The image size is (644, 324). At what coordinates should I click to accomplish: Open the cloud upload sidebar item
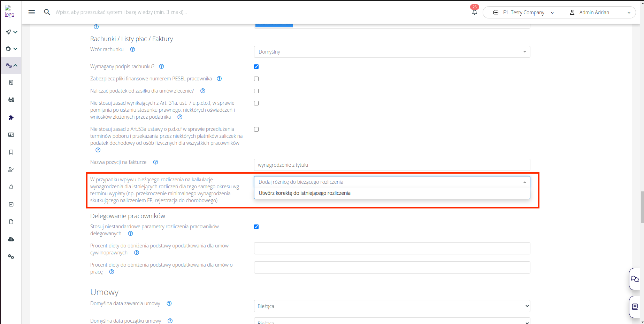point(11,239)
